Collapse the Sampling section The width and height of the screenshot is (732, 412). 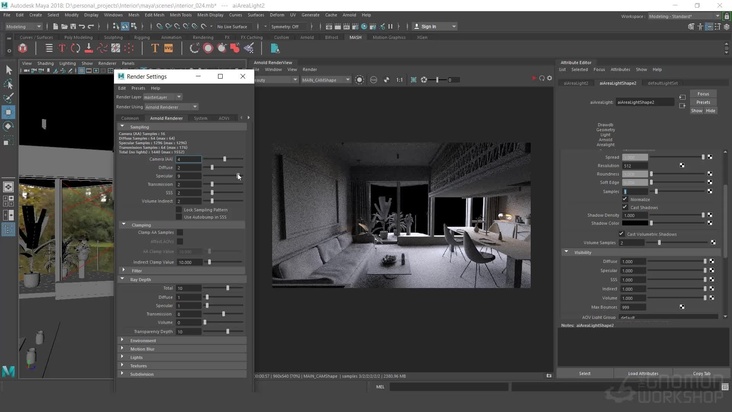(122, 126)
